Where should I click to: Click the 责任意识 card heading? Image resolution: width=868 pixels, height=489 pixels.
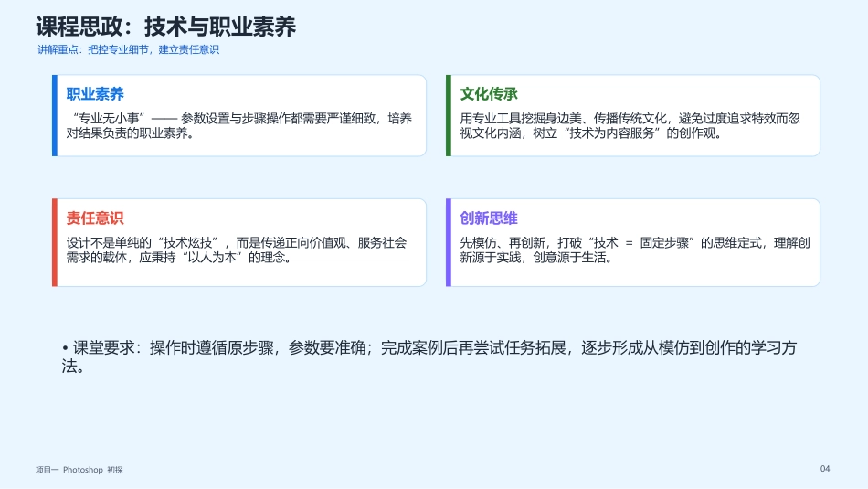pos(95,218)
